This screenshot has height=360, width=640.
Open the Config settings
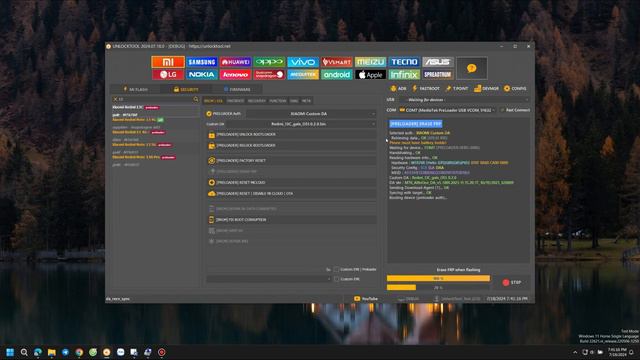point(515,88)
